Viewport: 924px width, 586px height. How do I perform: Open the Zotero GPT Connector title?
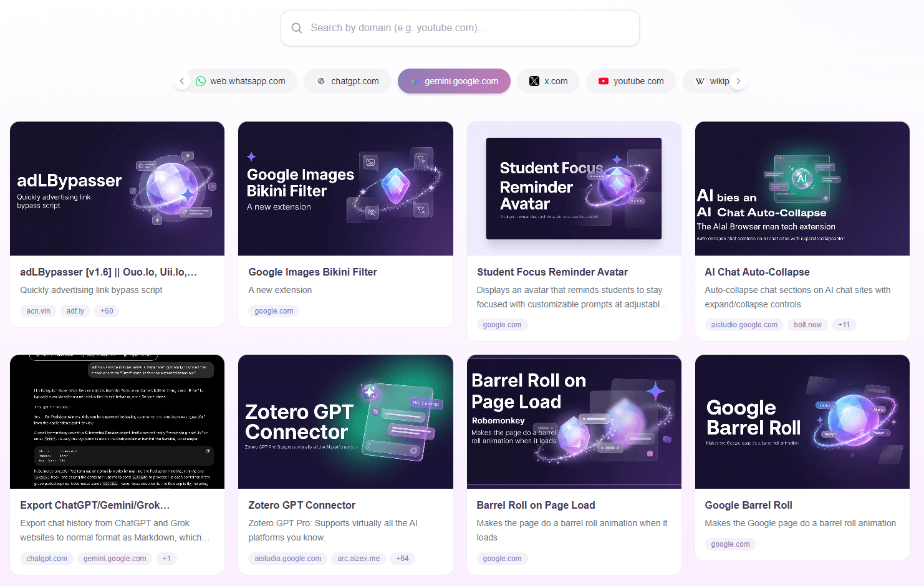[302, 505]
